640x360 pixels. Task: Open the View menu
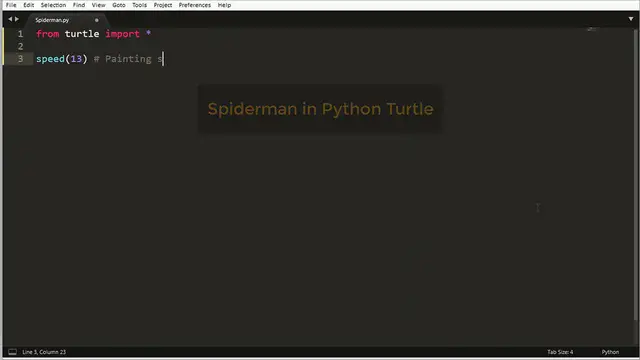tap(98, 5)
